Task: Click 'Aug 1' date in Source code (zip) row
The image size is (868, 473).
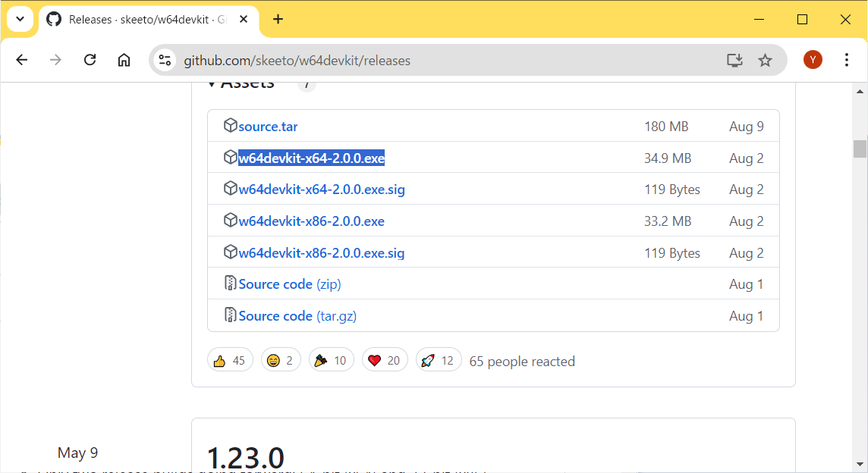Action: [x=746, y=284]
